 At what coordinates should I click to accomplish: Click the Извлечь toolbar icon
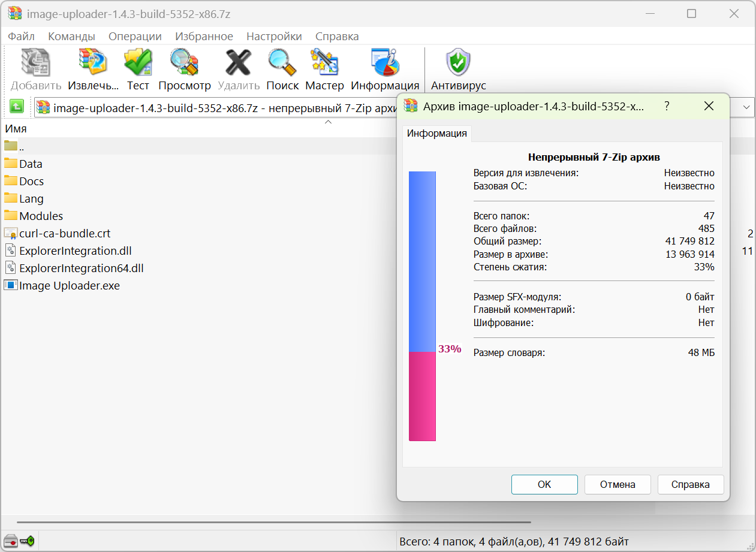coord(93,62)
